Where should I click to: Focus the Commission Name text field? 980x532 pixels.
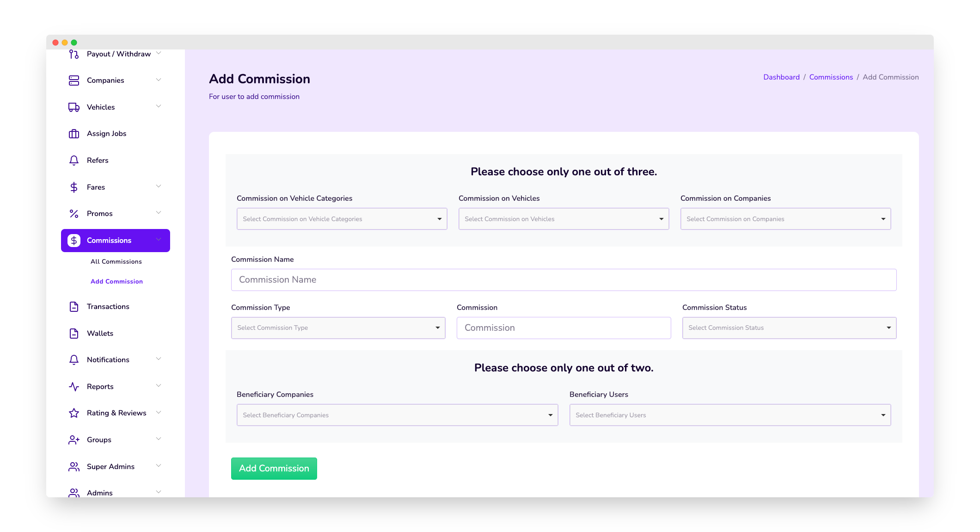point(563,280)
